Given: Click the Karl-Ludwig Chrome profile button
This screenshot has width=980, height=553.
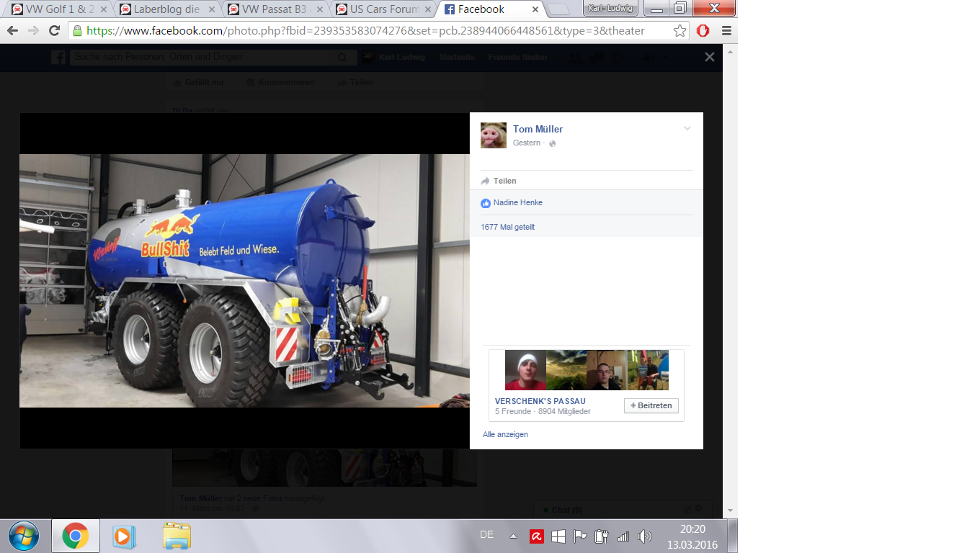Looking at the screenshot, I should pyautogui.click(x=610, y=7).
